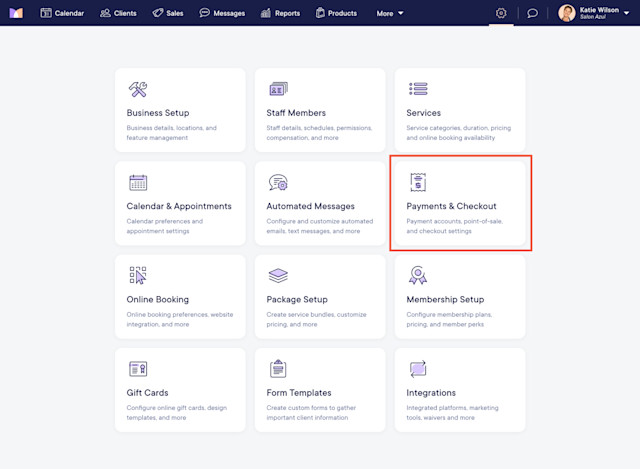
Task: Select Products in the navigation bar
Action: click(x=336, y=13)
